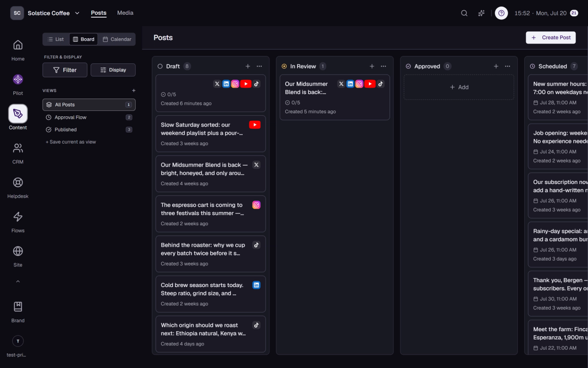Click the In Review column header label
Viewport: 588px width, 368px height.
click(x=303, y=66)
